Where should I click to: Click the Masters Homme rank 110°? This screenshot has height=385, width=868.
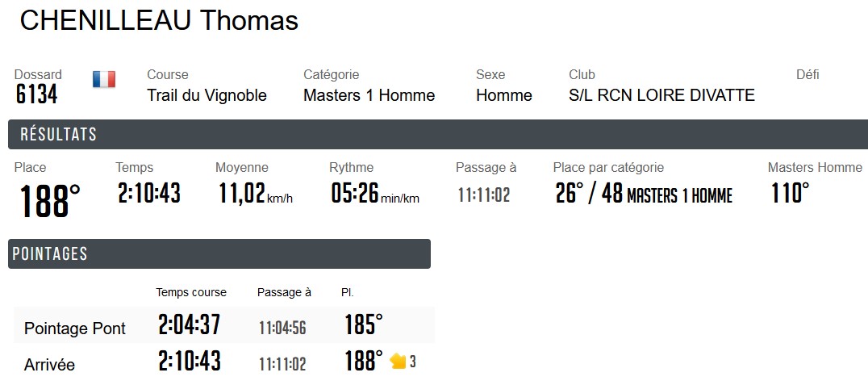[x=790, y=194]
